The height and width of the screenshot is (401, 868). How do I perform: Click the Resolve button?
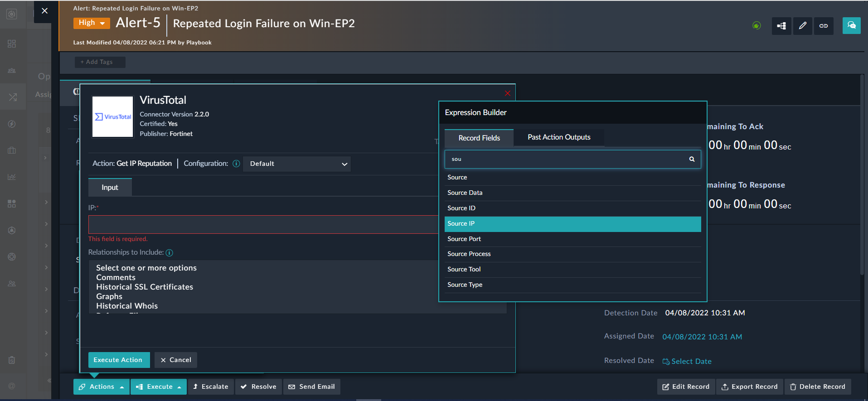(x=258, y=387)
